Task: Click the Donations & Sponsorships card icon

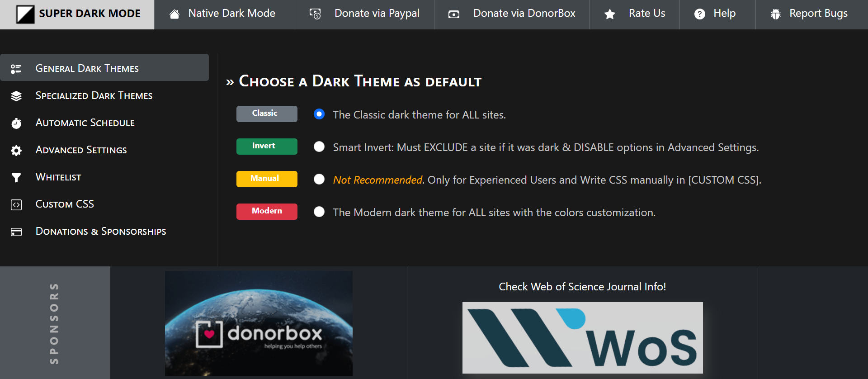Action: pos(16,232)
